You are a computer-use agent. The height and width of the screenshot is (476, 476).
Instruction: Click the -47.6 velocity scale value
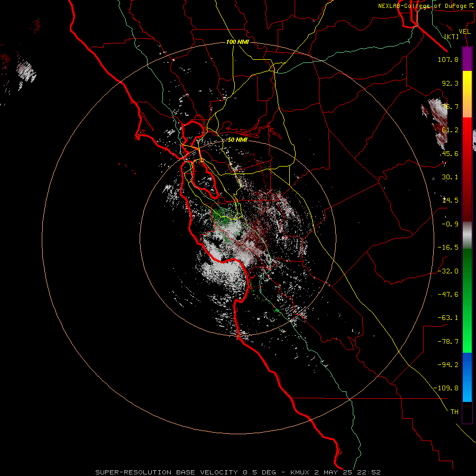448,295
